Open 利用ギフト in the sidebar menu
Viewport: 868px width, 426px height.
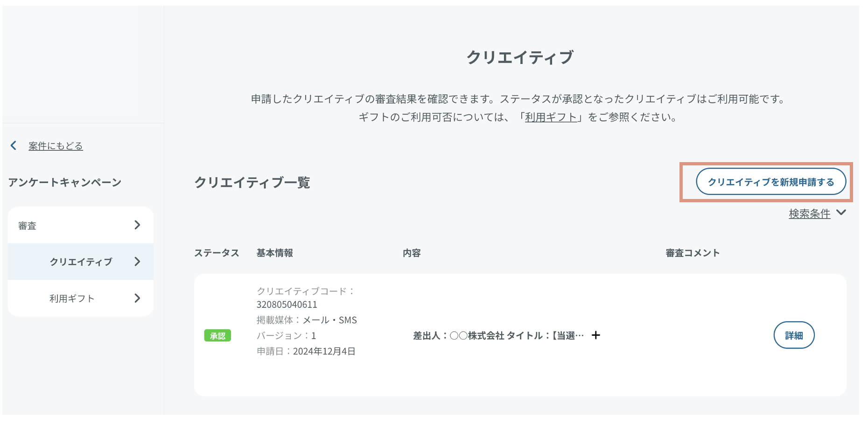point(72,298)
